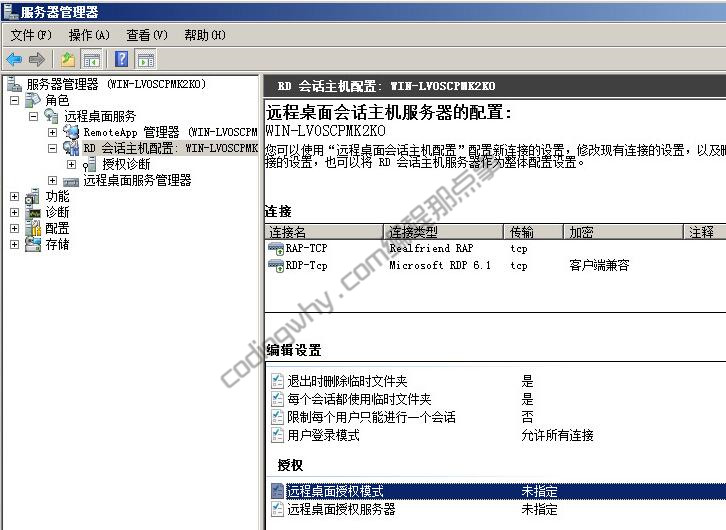Click the 授权诊断 tree icon
The image size is (726, 530).
tap(89, 164)
